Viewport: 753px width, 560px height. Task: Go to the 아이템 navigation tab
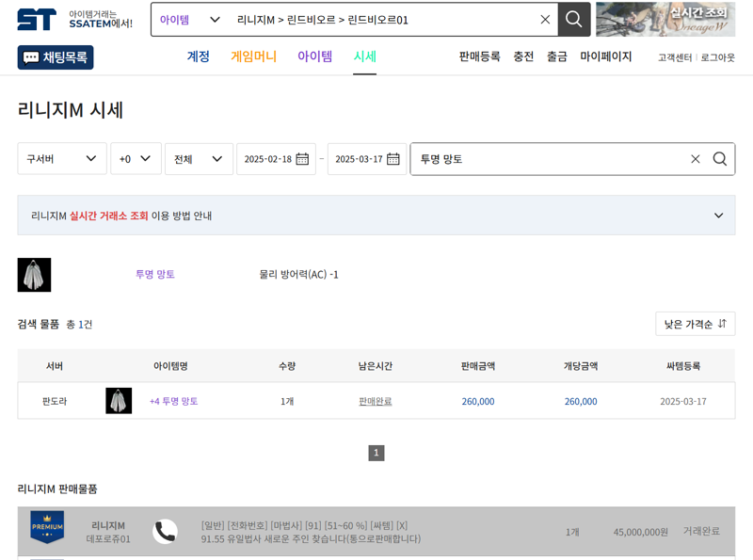pos(315,56)
